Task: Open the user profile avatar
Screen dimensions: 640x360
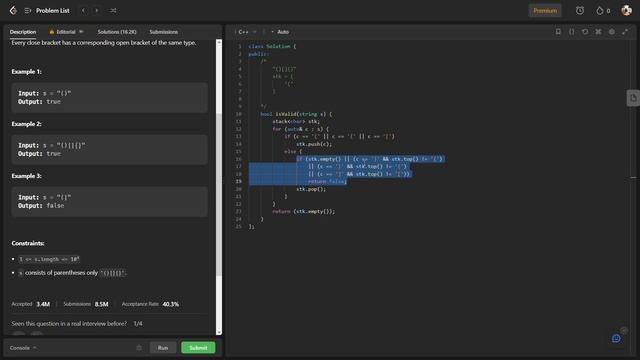Action: pyautogui.click(x=626, y=11)
